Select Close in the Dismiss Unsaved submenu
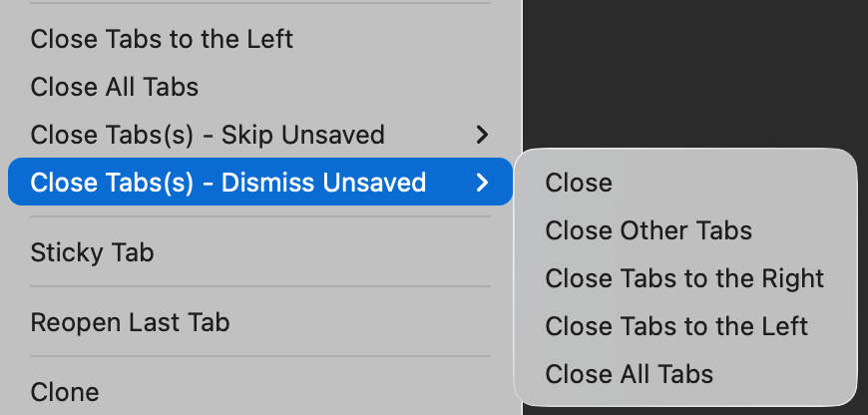The image size is (868, 415). click(x=579, y=183)
